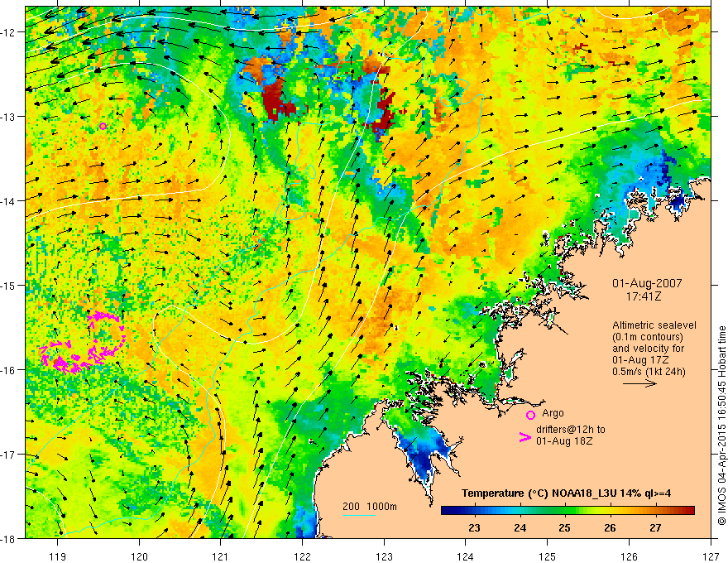Click the '200 1000m' depth label
Viewport: 728px width, 563px height.
370,507
